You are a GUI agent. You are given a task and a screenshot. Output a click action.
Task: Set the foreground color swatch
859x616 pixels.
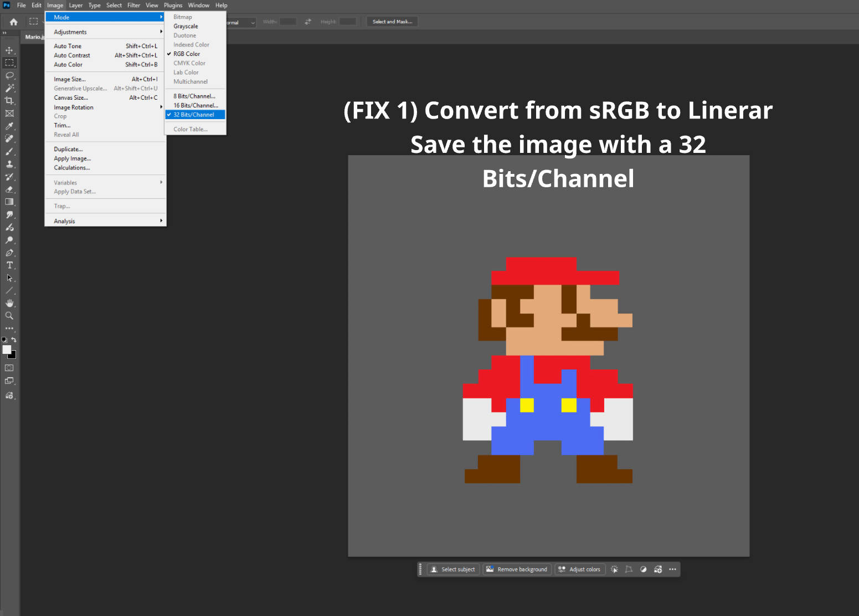click(x=7, y=350)
